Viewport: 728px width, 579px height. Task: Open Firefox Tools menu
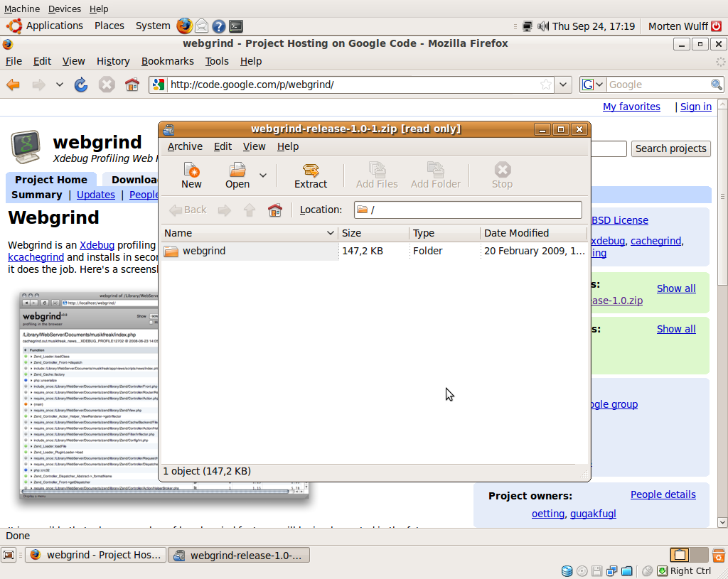[217, 61]
